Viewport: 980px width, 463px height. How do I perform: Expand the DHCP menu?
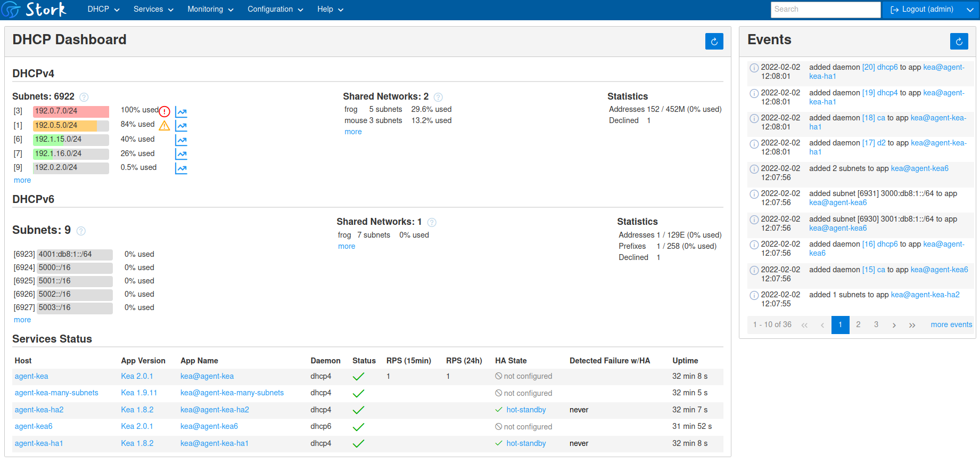click(103, 10)
